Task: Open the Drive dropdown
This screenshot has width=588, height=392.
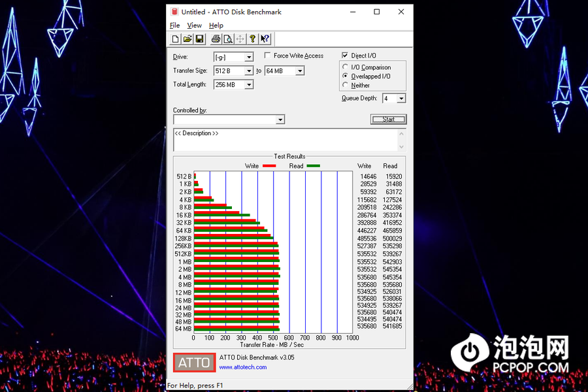Action: (x=249, y=57)
